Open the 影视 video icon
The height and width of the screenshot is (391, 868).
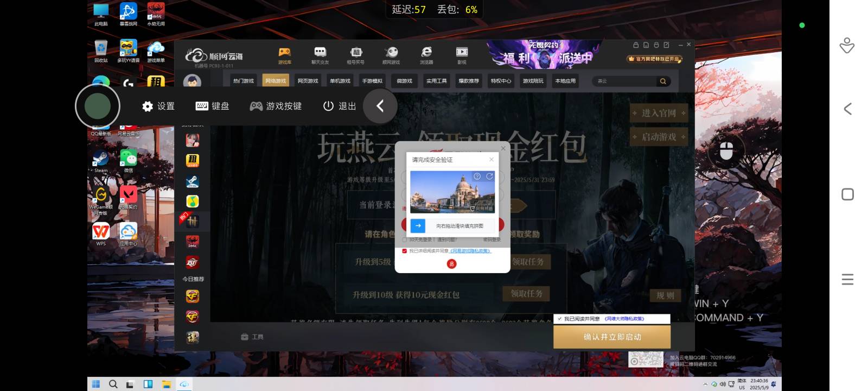click(462, 55)
